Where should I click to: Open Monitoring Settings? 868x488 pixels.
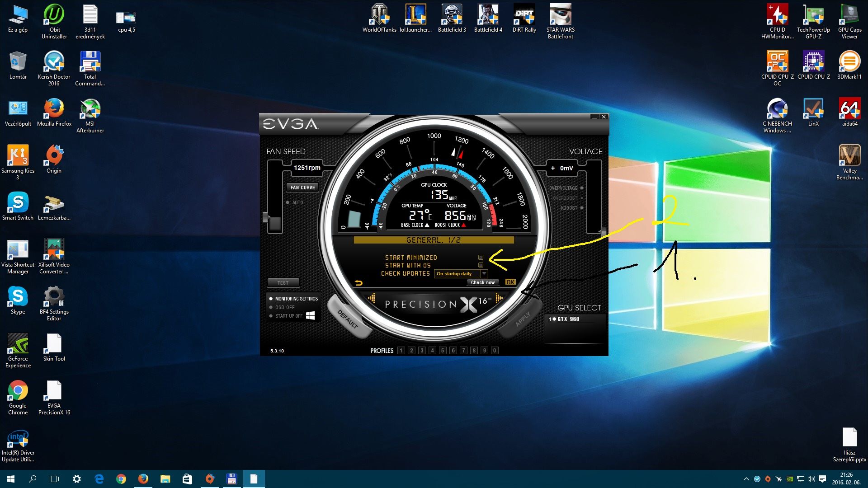(x=294, y=299)
